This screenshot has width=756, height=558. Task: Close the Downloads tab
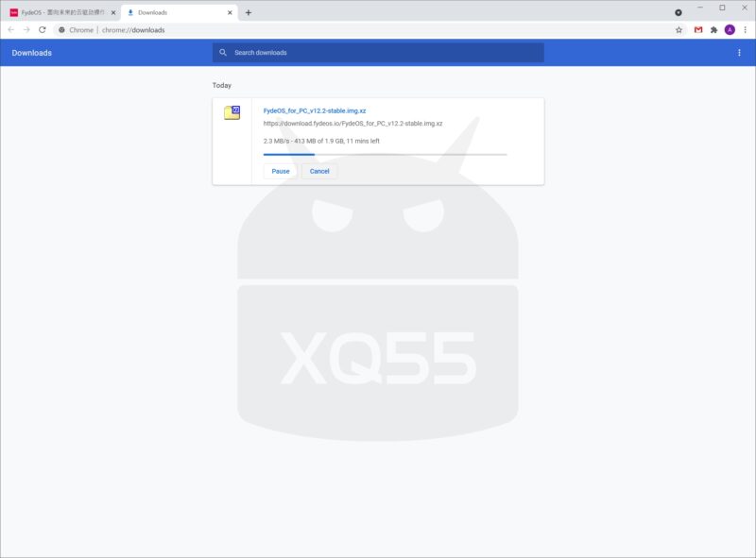coord(230,12)
